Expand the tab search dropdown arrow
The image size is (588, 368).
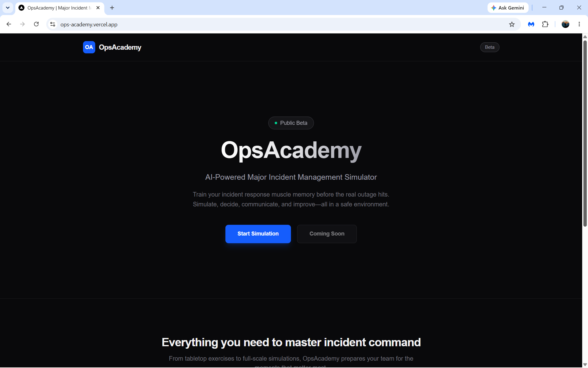point(8,8)
